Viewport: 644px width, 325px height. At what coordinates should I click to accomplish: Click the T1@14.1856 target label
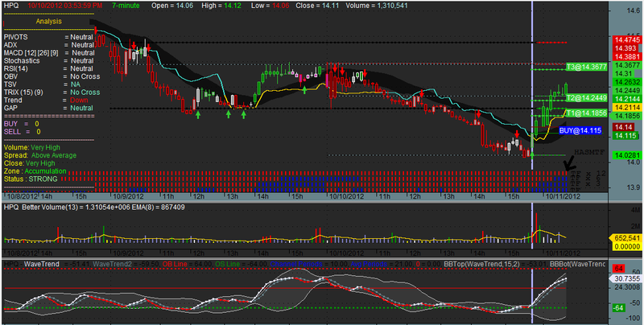587,113
